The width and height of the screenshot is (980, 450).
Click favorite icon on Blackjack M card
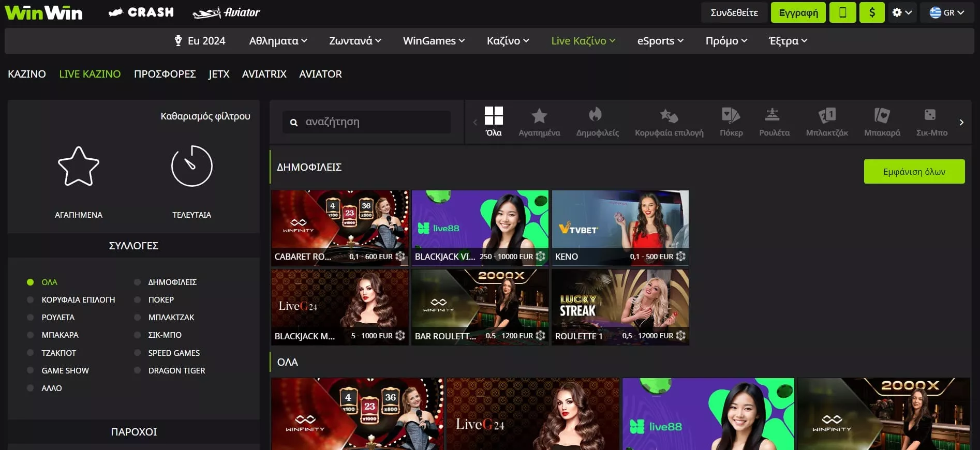(x=400, y=336)
